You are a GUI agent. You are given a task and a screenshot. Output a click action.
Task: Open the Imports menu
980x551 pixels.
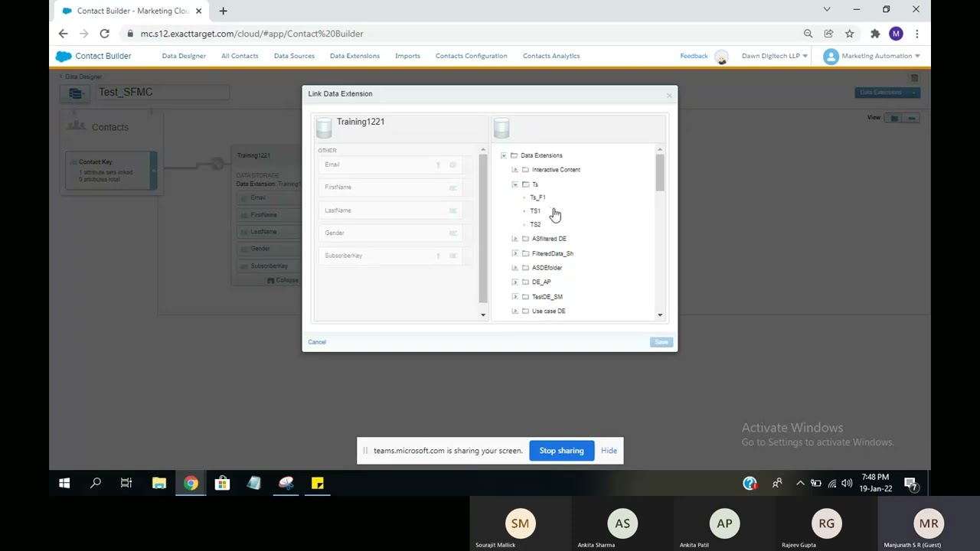pos(407,56)
